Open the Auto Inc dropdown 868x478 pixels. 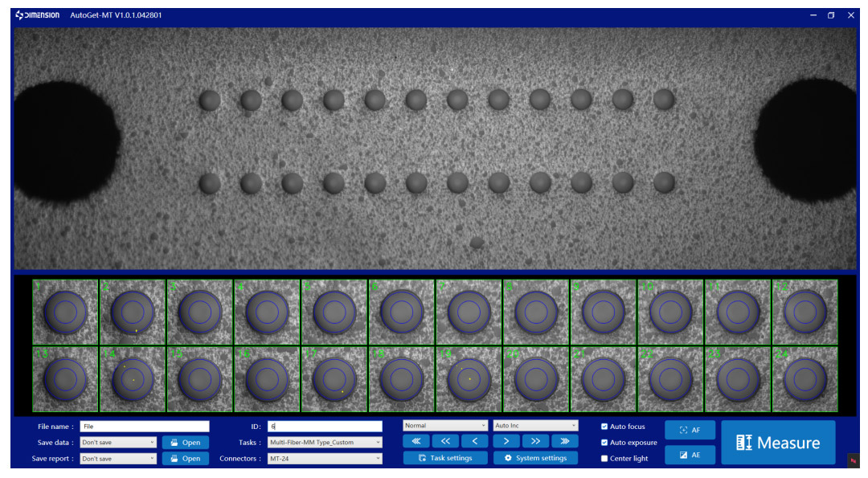(536, 426)
